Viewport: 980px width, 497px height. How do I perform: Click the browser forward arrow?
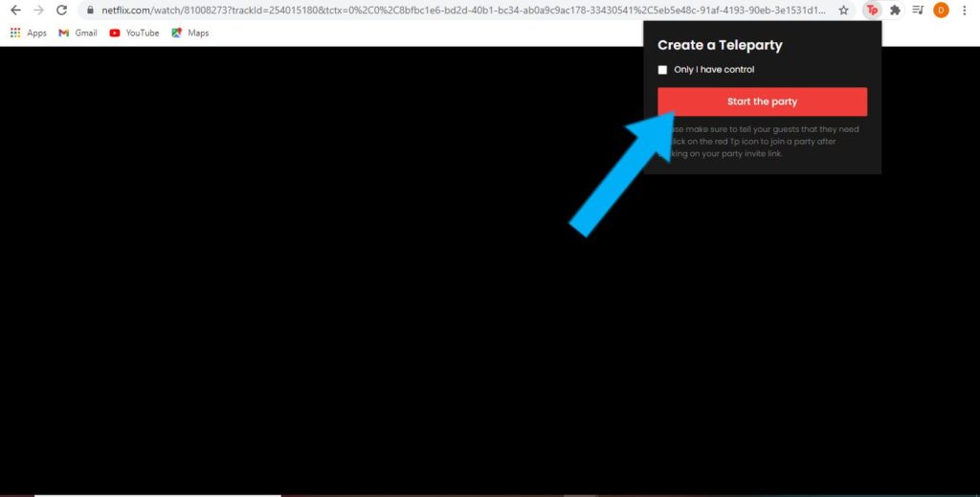38,10
